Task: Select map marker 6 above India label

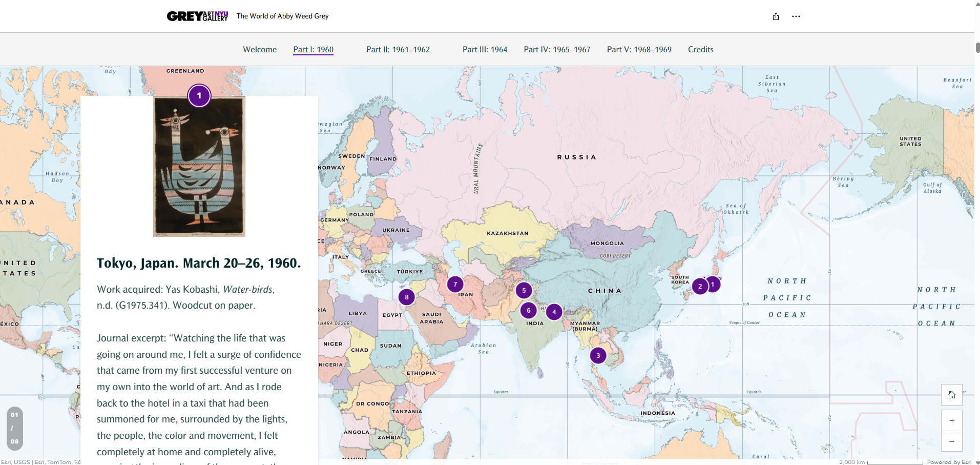Action: click(529, 310)
